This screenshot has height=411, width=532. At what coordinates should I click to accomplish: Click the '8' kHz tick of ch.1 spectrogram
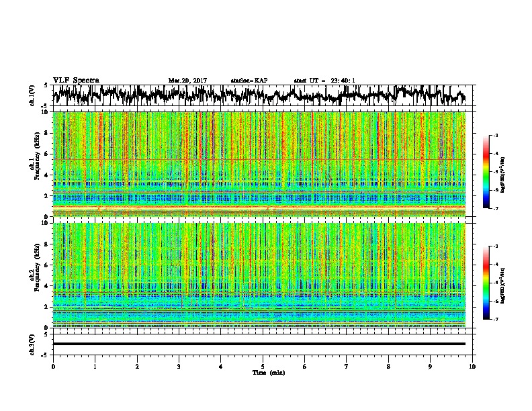(x=47, y=133)
